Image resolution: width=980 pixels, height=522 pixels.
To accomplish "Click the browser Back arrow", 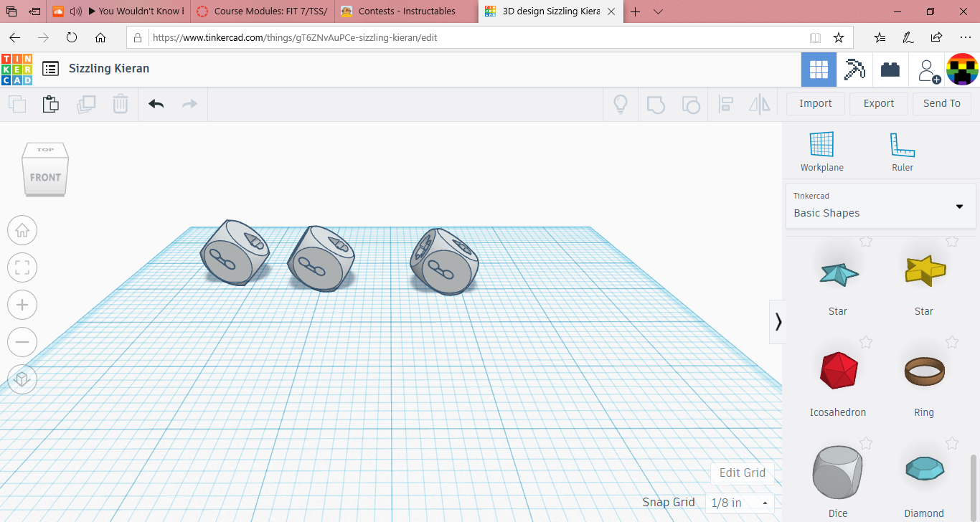I will click(14, 37).
